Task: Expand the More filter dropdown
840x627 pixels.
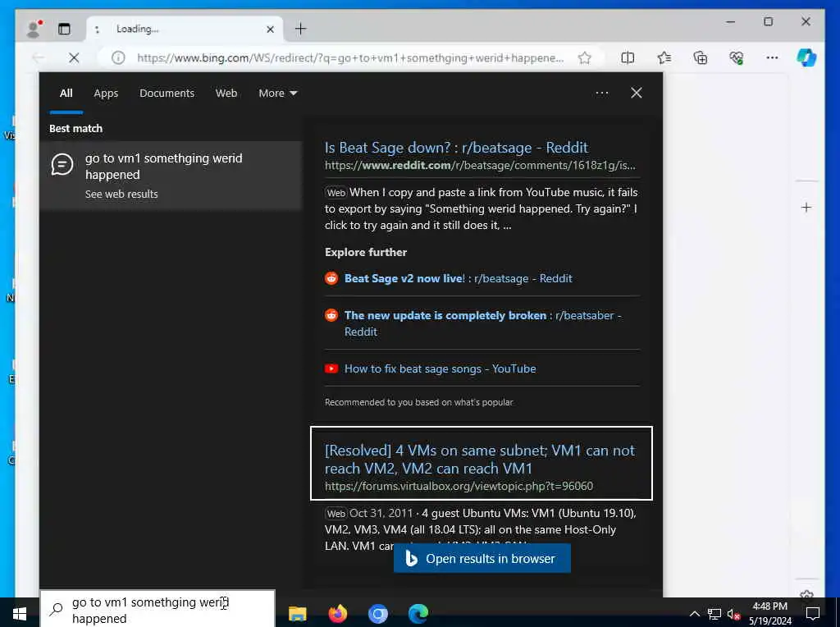Action: pyautogui.click(x=277, y=94)
